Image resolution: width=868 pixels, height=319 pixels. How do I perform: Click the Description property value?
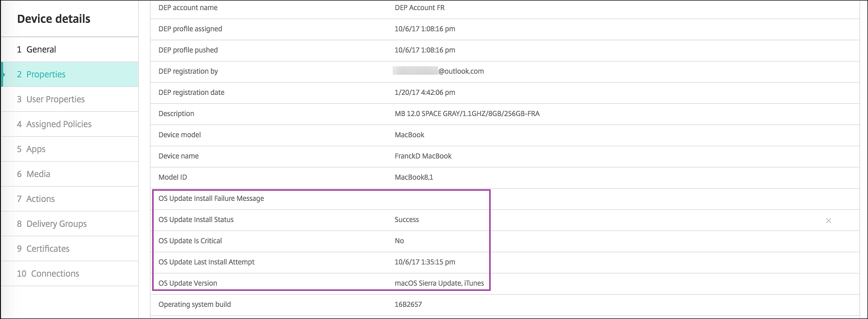[x=467, y=113]
